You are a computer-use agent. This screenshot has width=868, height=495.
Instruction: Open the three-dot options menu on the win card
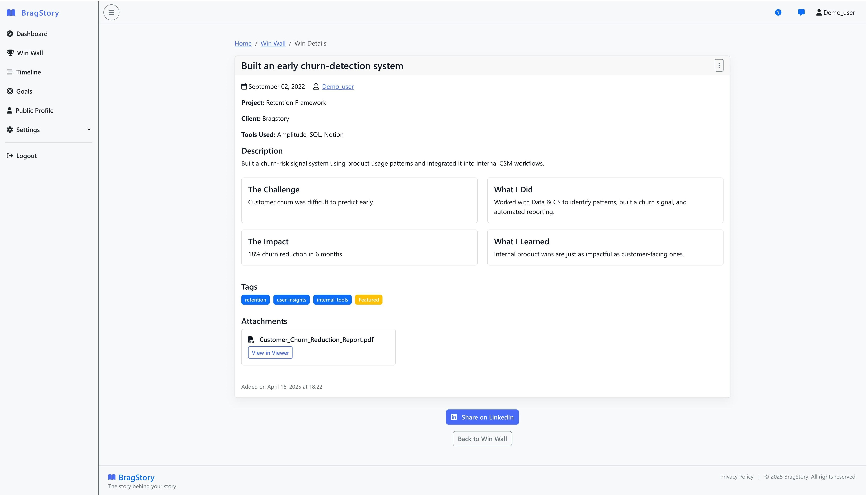pyautogui.click(x=719, y=66)
